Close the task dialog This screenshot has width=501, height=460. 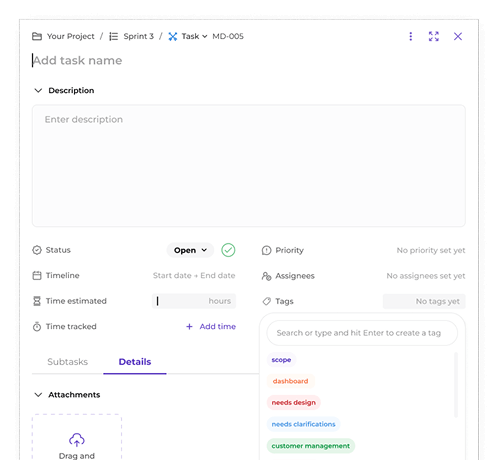(458, 36)
